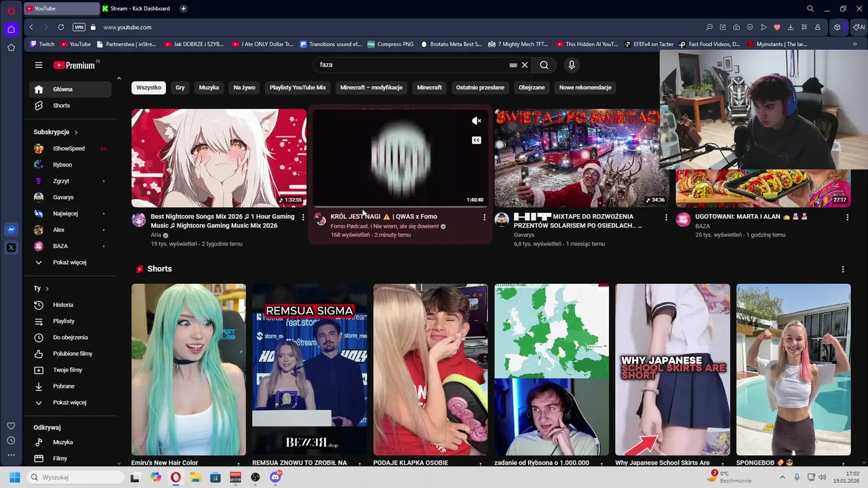This screenshot has height=488, width=868.
Task: Open the Zgrzyt channel subscription
Action: 70,181
